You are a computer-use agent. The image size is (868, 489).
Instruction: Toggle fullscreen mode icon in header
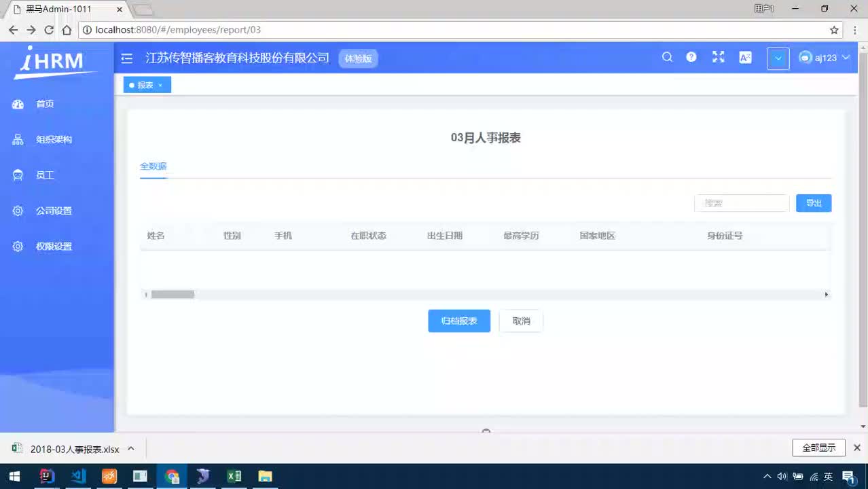tap(719, 57)
